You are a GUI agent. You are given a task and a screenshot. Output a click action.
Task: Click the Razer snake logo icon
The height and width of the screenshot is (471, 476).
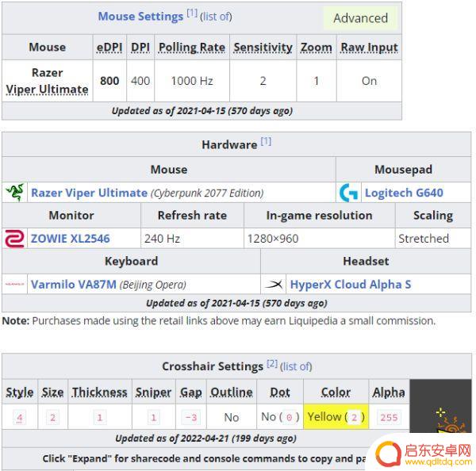[14, 193]
